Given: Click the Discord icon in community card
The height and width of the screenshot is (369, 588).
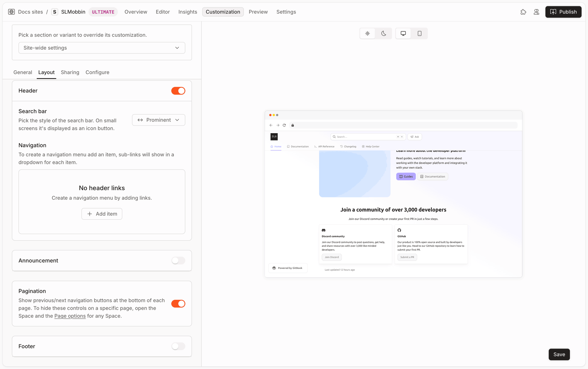Looking at the screenshot, I should [x=323, y=230].
